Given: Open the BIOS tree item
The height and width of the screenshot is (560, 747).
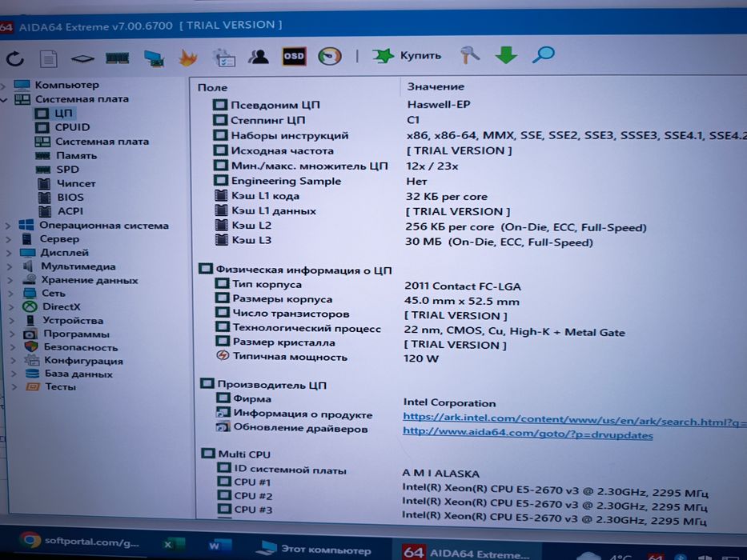Looking at the screenshot, I should (x=70, y=197).
